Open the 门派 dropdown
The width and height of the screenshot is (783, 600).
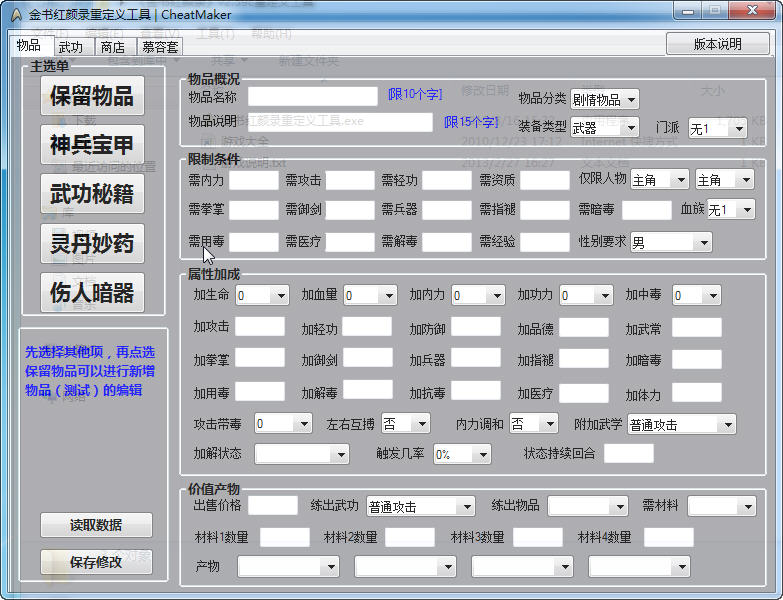[718, 129]
